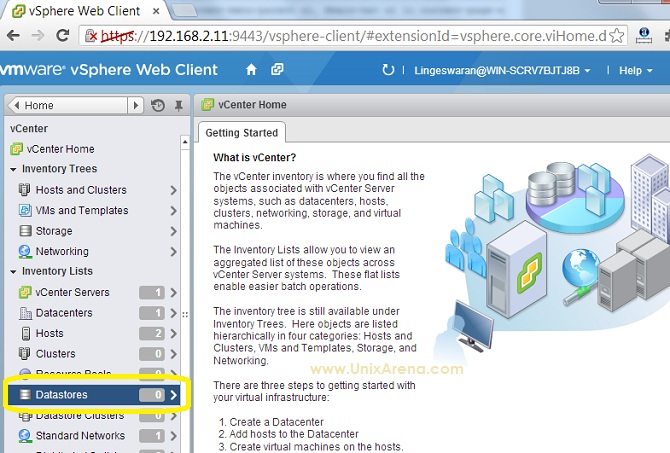670x453 pixels.
Task: Click the browser Back arrow
Action: [x=14, y=35]
